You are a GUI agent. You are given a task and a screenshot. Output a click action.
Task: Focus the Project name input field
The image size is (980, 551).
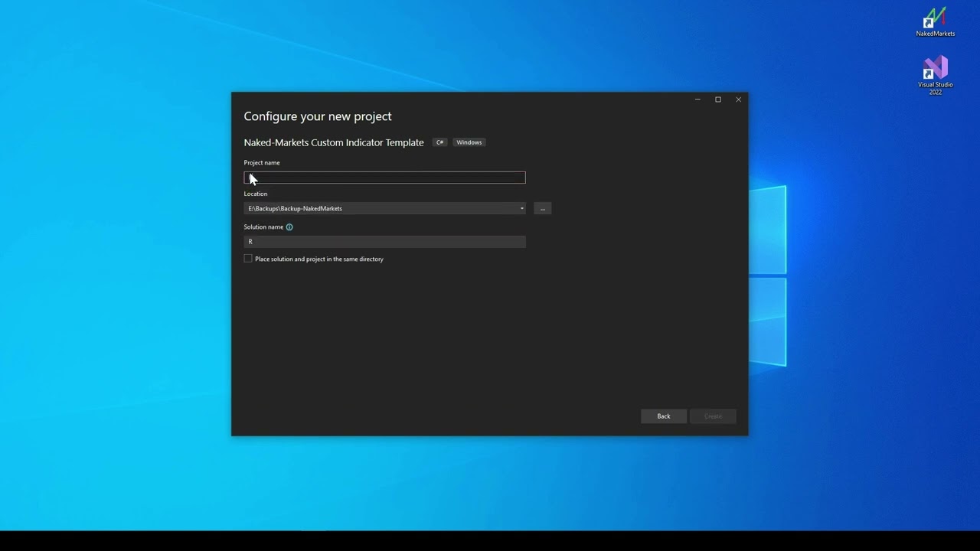(384, 178)
